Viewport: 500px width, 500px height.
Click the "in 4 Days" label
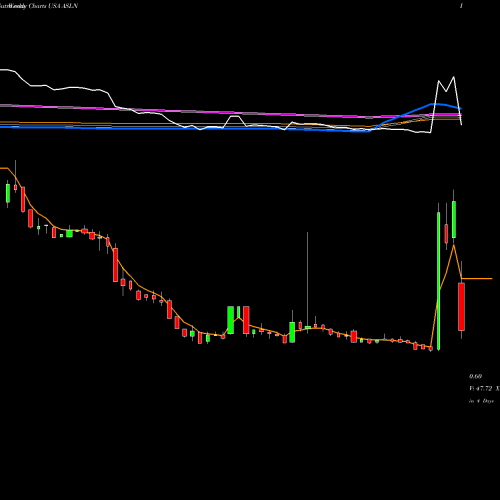pos(481,401)
